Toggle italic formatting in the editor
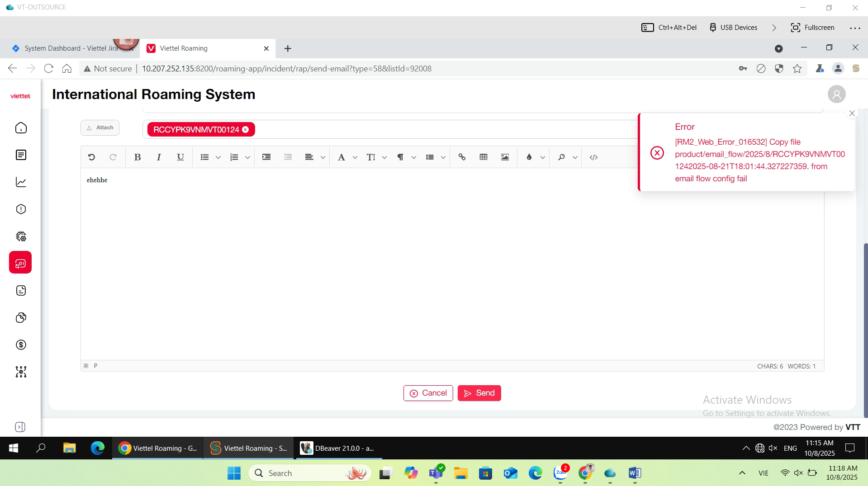 [x=159, y=157]
